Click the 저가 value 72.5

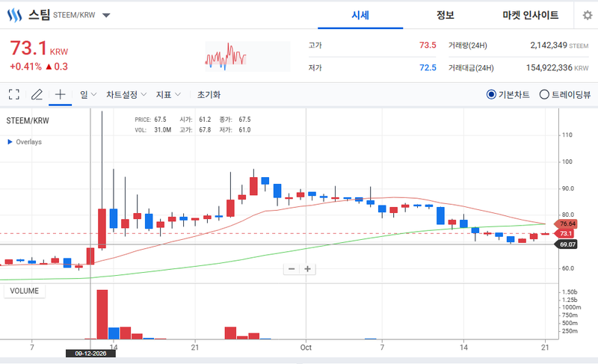[x=428, y=67]
